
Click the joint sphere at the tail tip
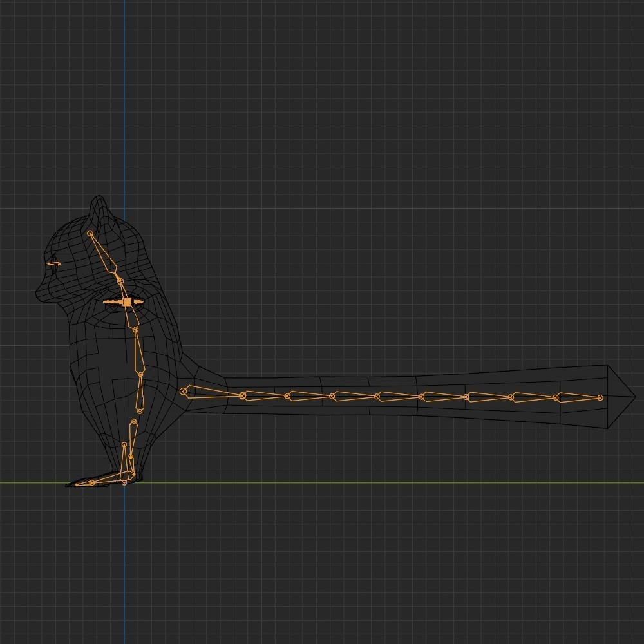(601, 397)
